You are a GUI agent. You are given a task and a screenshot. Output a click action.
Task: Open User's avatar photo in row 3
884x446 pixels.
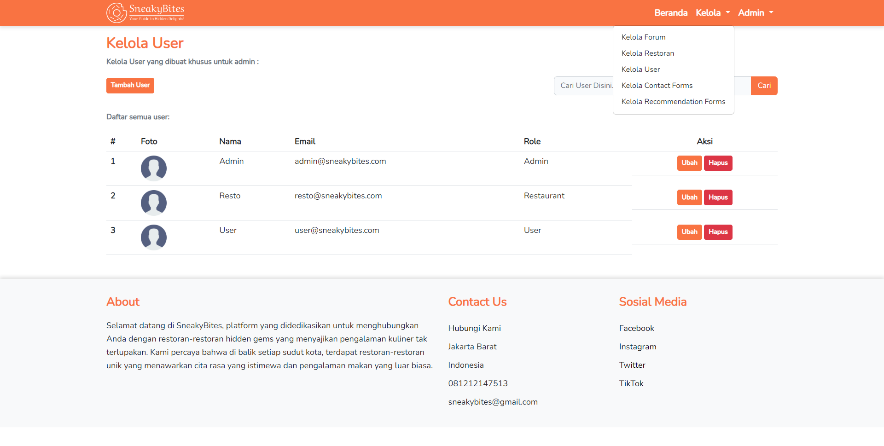[153, 237]
